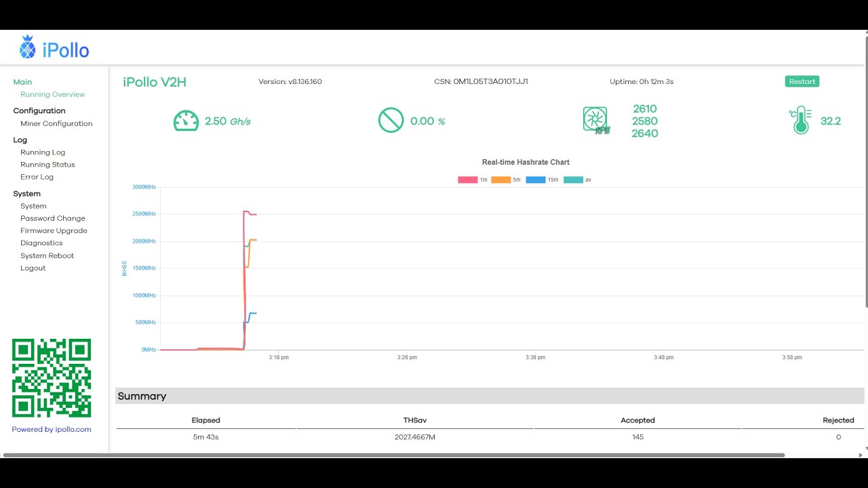Click the iPollo pineapple logo icon

(27, 47)
